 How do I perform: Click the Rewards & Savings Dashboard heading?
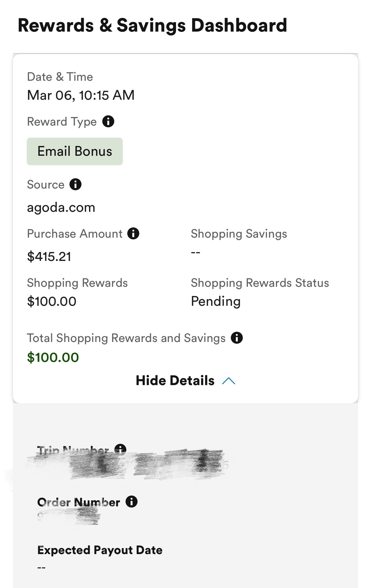click(x=152, y=25)
